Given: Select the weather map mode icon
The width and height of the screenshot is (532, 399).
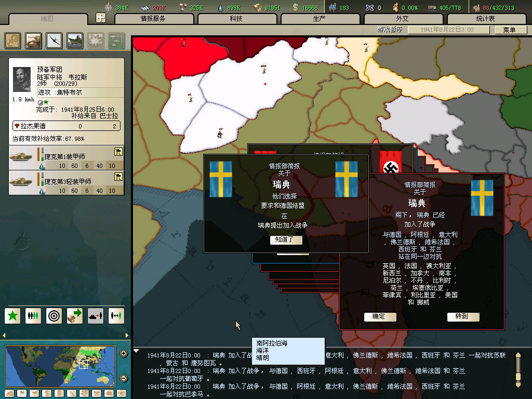Looking at the screenshot, I should point(34,394).
